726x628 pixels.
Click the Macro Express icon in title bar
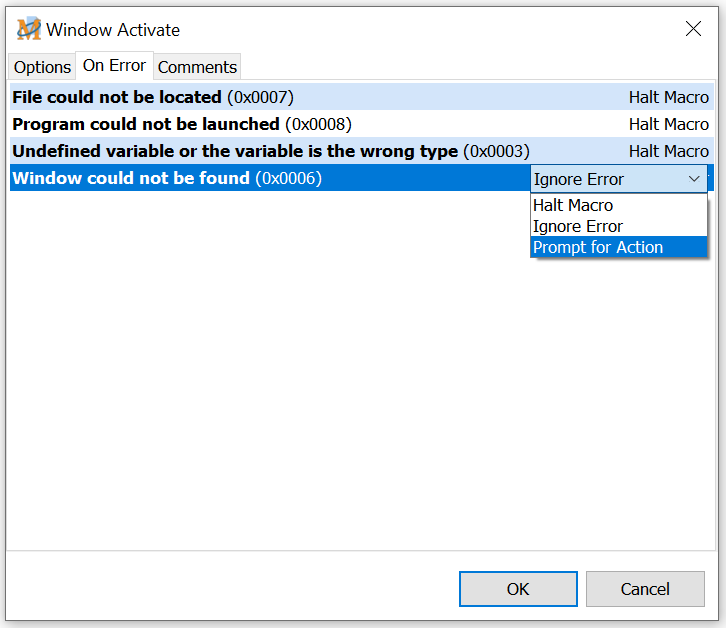point(28,29)
